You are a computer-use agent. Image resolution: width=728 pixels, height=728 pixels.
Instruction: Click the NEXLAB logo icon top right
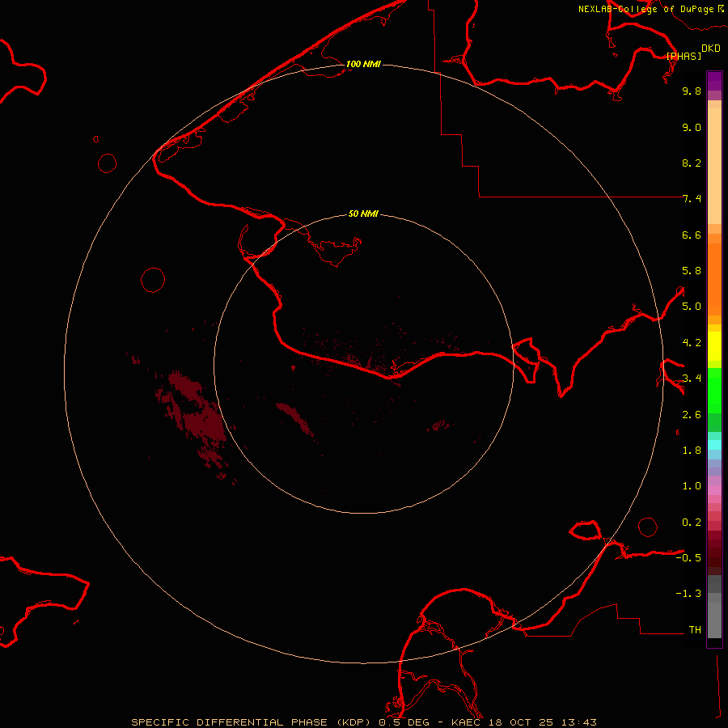(x=722, y=9)
